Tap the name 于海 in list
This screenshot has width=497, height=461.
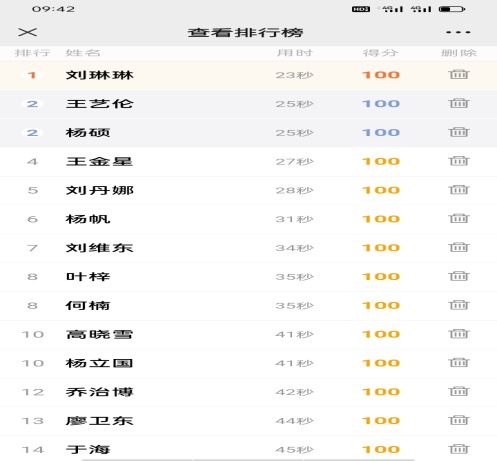click(88, 449)
